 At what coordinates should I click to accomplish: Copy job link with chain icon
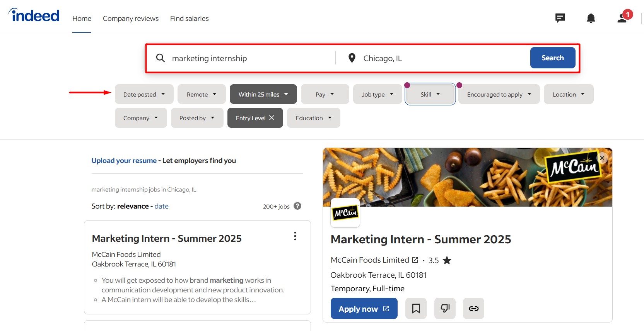473,308
